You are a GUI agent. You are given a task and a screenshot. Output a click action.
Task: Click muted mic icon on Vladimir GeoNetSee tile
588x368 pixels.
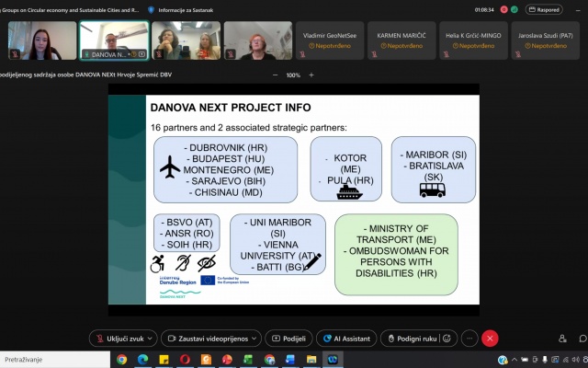[302, 54]
